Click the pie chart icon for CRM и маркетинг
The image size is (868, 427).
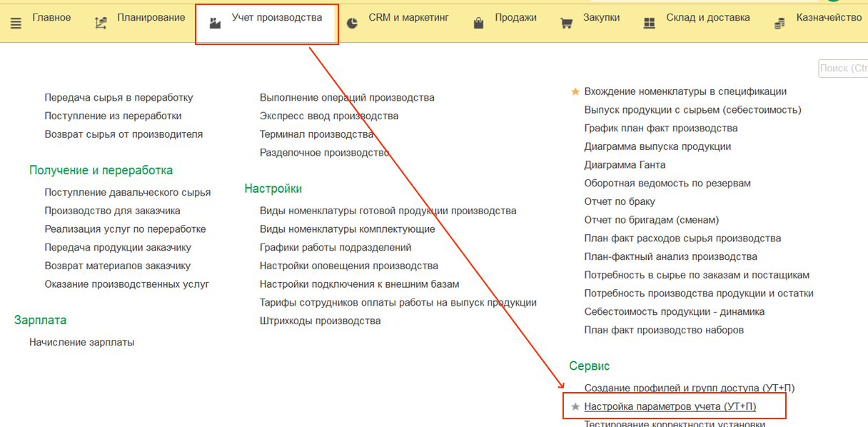click(x=352, y=23)
